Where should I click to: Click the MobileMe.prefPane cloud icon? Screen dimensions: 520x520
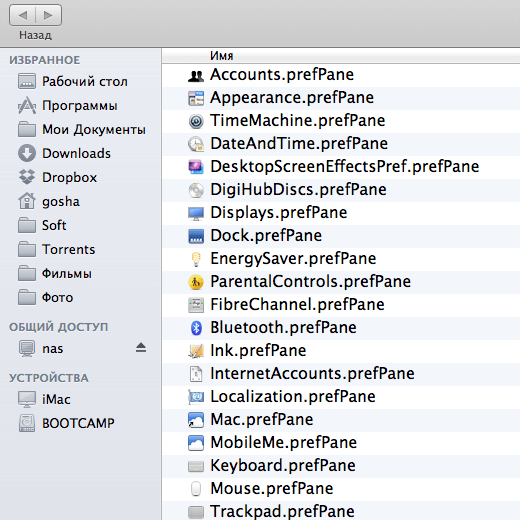click(x=196, y=443)
